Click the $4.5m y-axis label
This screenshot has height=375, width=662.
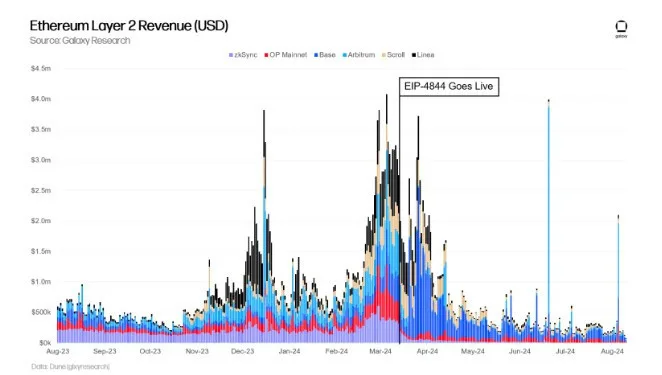pos(41,68)
